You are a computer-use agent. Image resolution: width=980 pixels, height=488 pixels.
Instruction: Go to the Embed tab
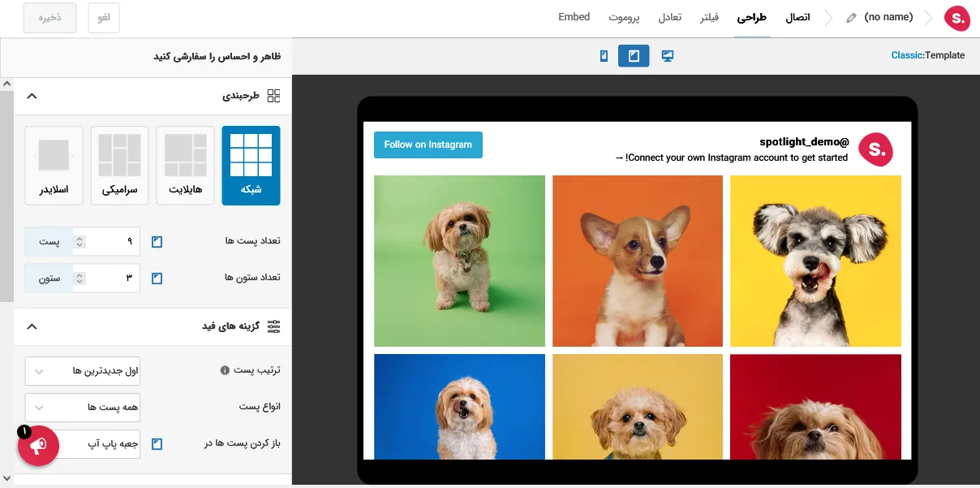click(574, 17)
